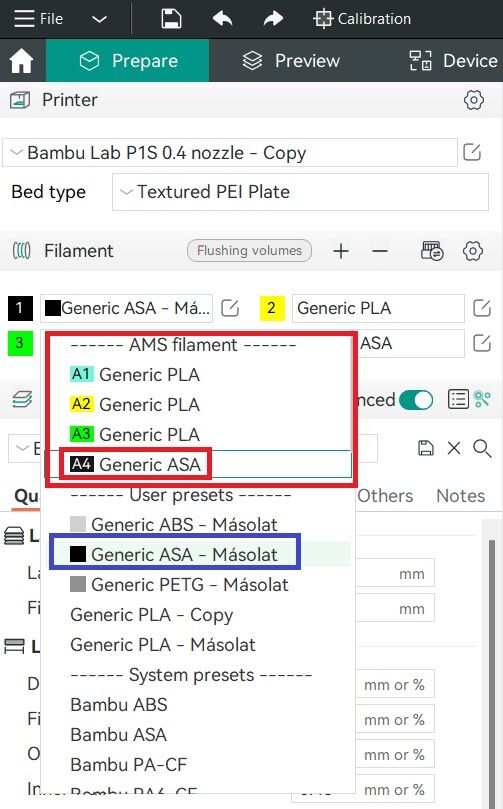The height and width of the screenshot is (809, 503).
Task: Open filament settings gear icon
Action: point(473,251)
